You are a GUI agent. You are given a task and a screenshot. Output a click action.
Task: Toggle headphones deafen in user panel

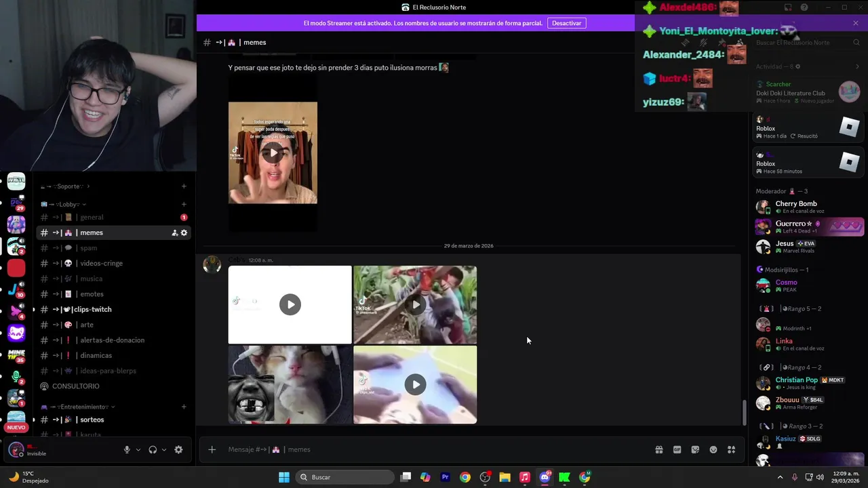[153, 449]
